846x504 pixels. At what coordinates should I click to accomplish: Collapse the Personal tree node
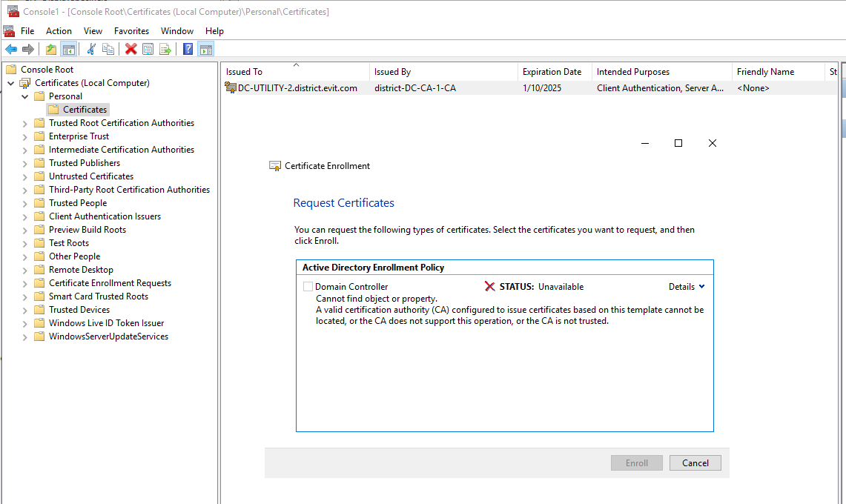(24, 96)
